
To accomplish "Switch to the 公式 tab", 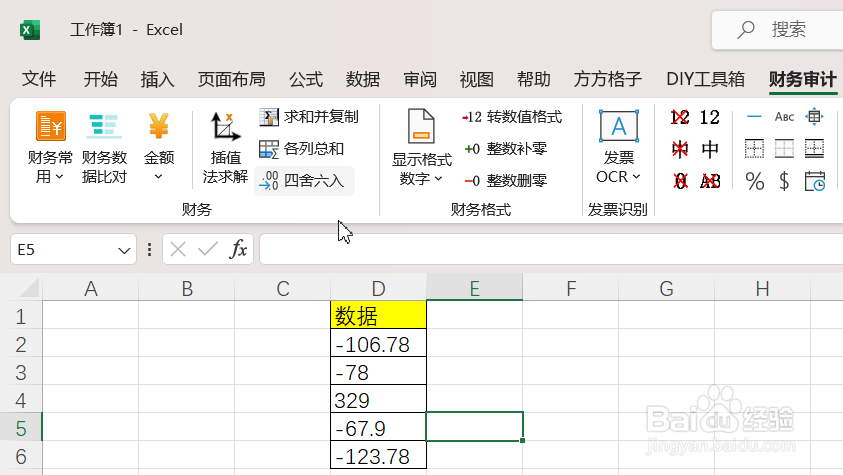I will (x=306, y=79).
